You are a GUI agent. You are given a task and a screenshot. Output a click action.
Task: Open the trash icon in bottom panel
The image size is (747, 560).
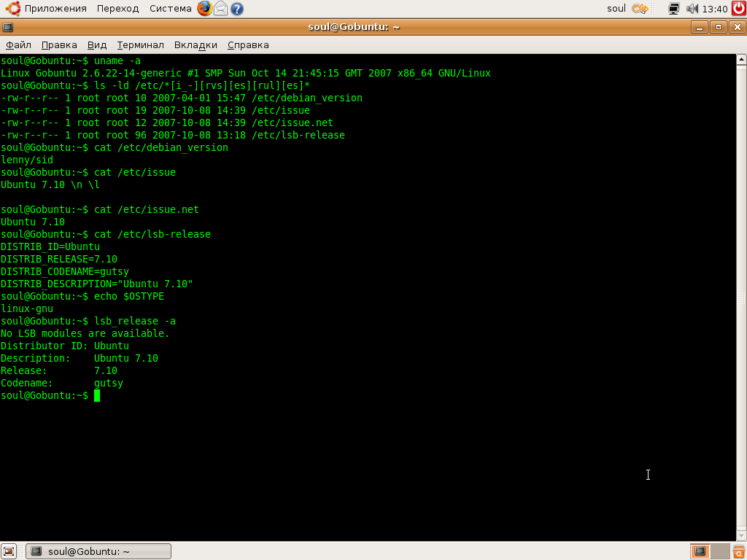point(739,551)
